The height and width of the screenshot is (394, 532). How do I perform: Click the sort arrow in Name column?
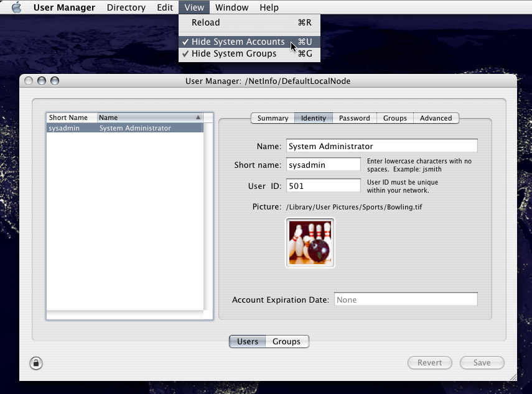click(x=198, y=117)
